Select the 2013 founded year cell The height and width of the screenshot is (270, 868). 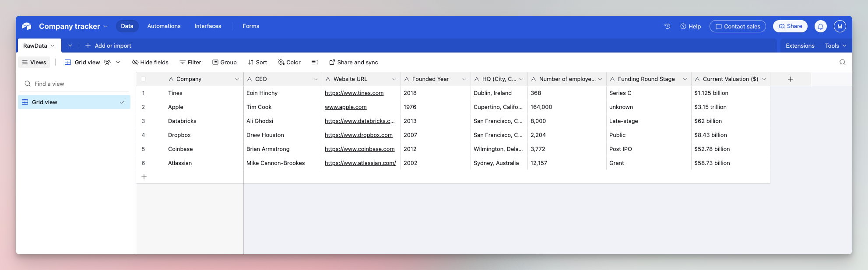[436, 121]
